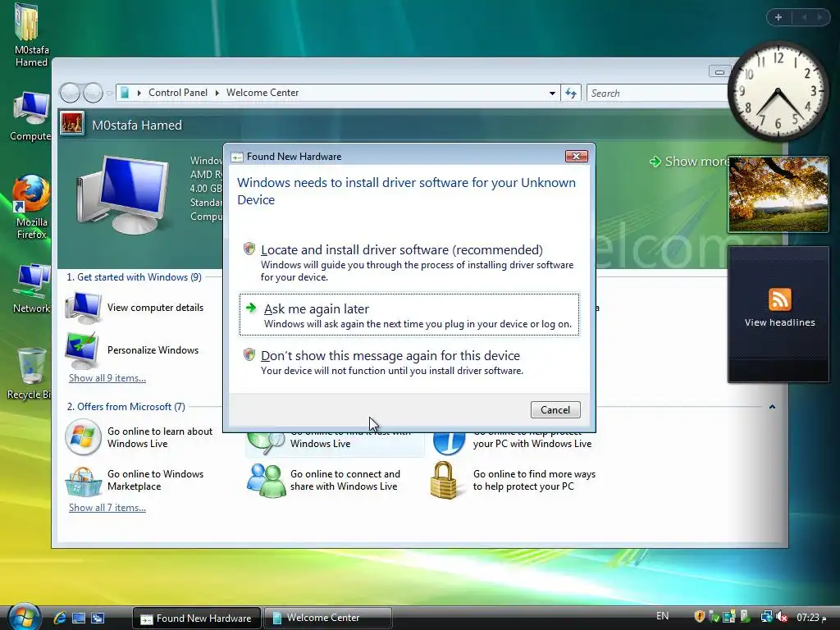Click slideshow picture gadget
The image size is (840, 630).
(778, 194)
